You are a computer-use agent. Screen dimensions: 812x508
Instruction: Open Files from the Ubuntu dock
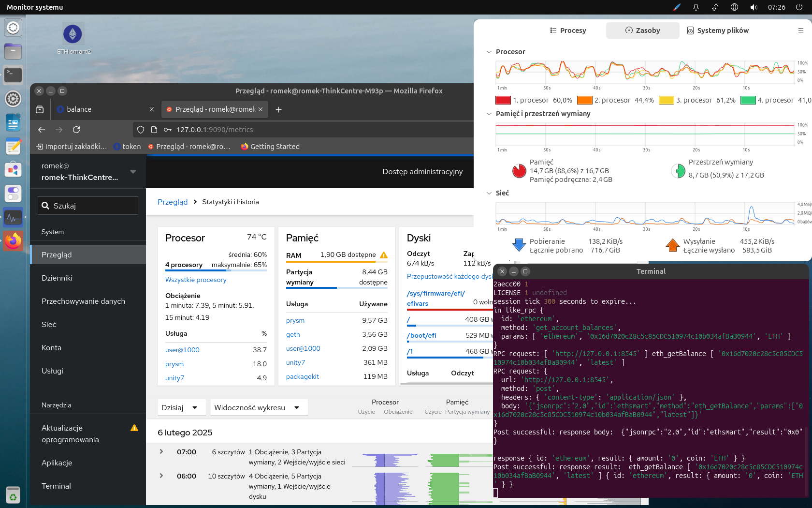click(x=13, y=51)
